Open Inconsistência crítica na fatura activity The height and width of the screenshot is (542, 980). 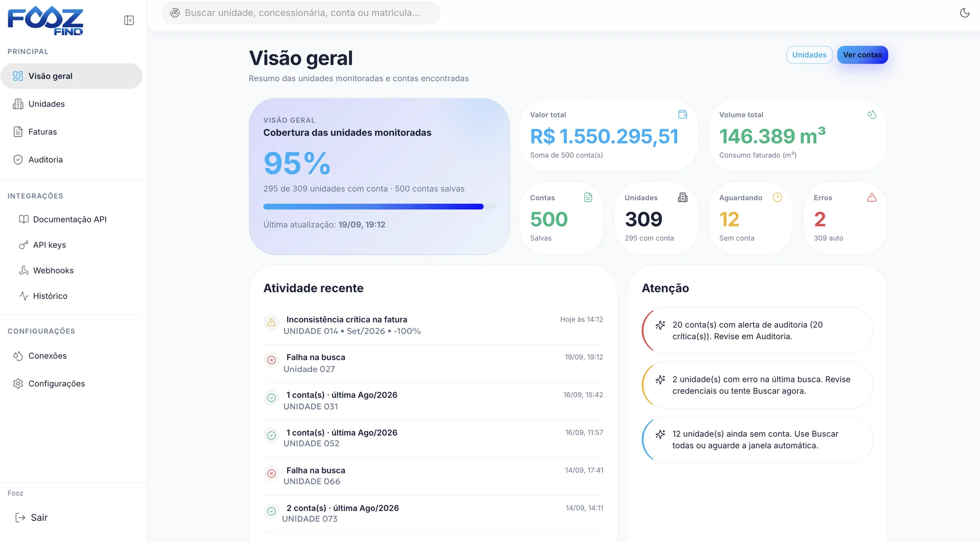point(433,325)
